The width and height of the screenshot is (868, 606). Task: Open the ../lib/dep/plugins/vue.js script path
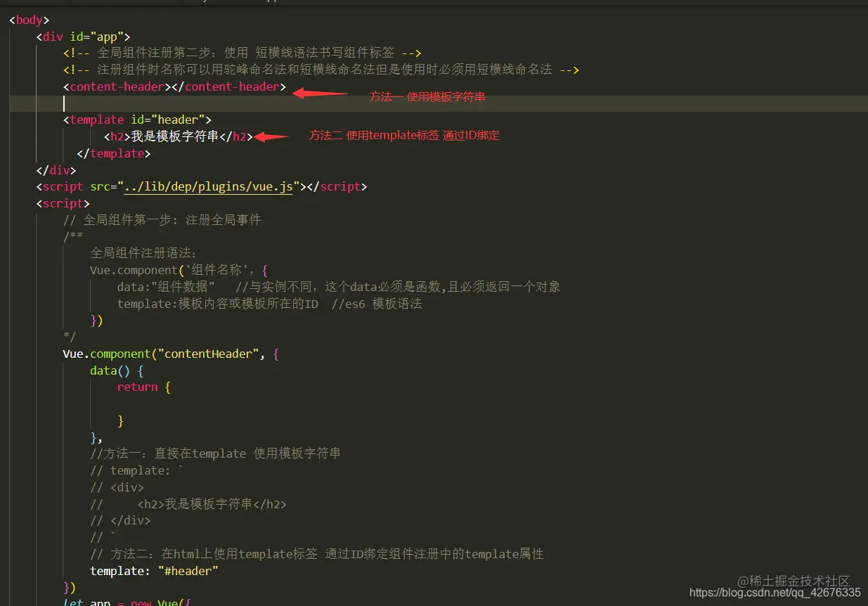[209, 187]
